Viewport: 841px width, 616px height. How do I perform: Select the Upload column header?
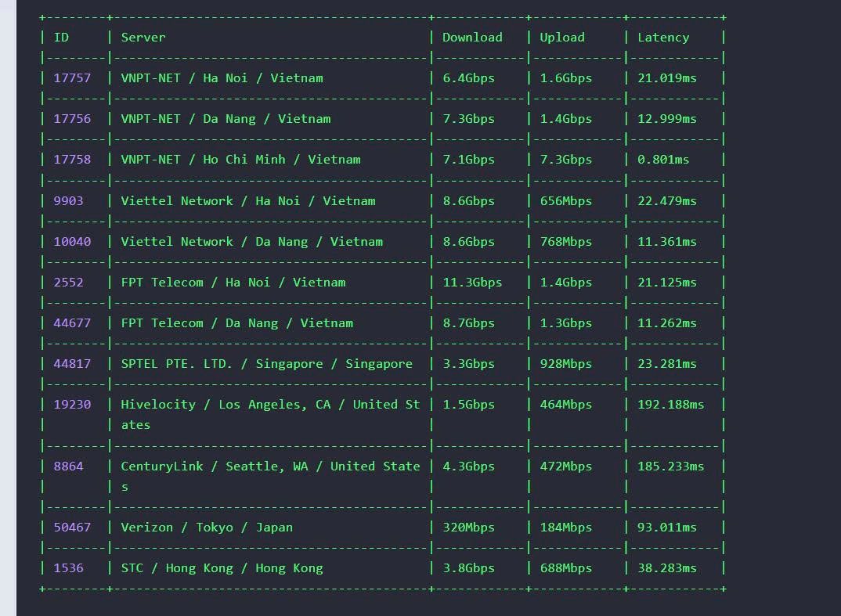562,38
